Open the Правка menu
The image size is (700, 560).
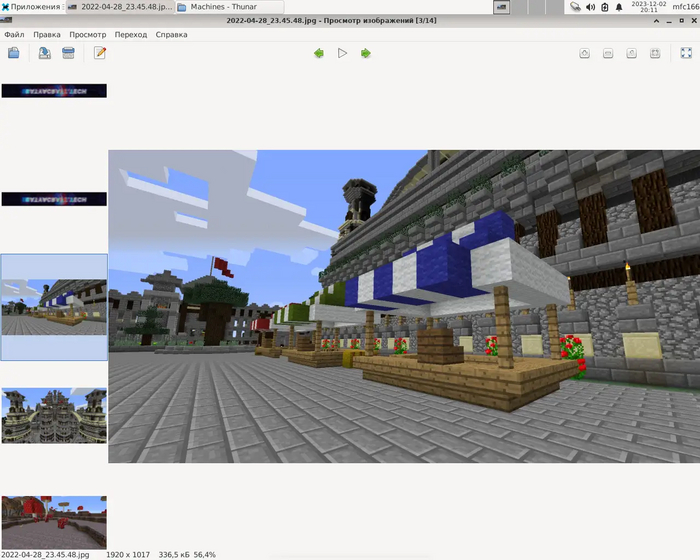pos(47,34)
